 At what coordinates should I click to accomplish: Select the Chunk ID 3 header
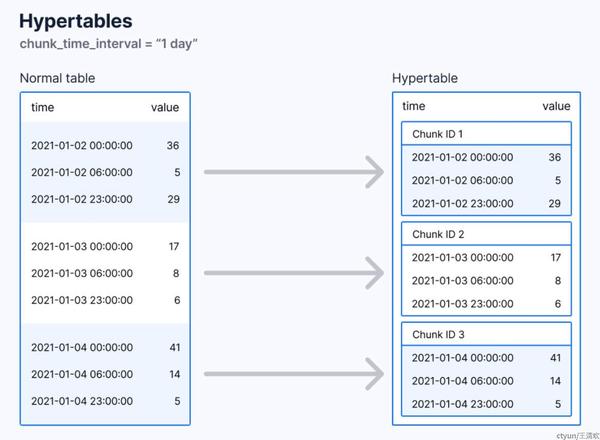point(438,334)
